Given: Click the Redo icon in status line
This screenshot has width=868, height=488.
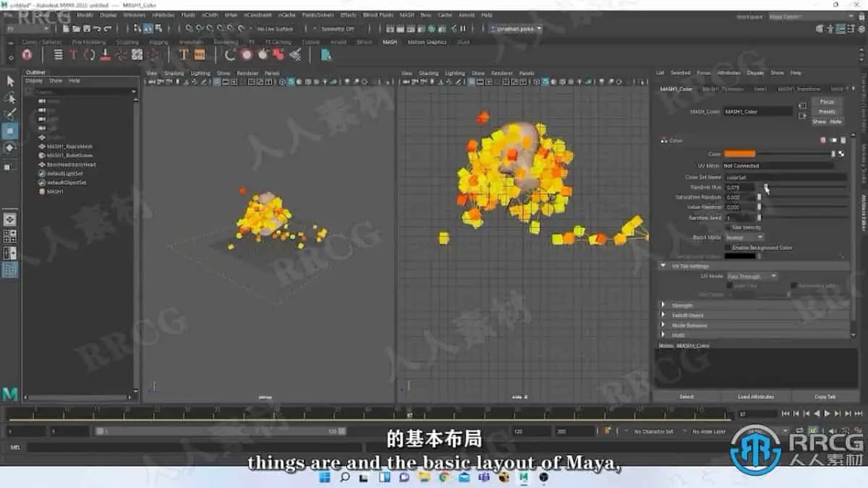Looking at the screenshot, I should pyautogui.click(x=108, y=29).
